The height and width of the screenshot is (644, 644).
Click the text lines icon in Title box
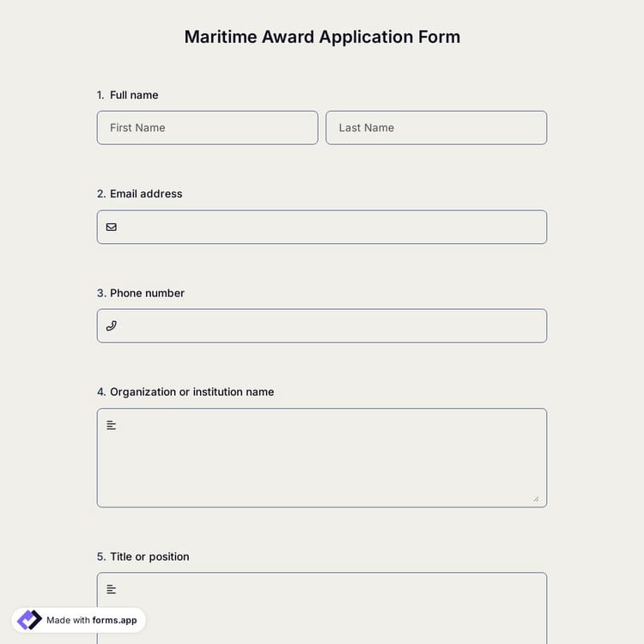[x=111, y=589]
